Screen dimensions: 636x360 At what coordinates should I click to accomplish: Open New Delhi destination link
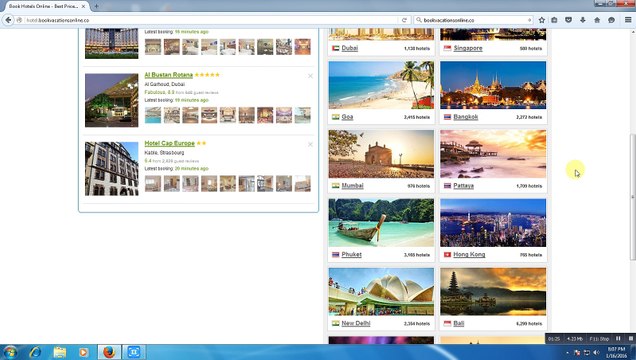[x=356, y=324]
